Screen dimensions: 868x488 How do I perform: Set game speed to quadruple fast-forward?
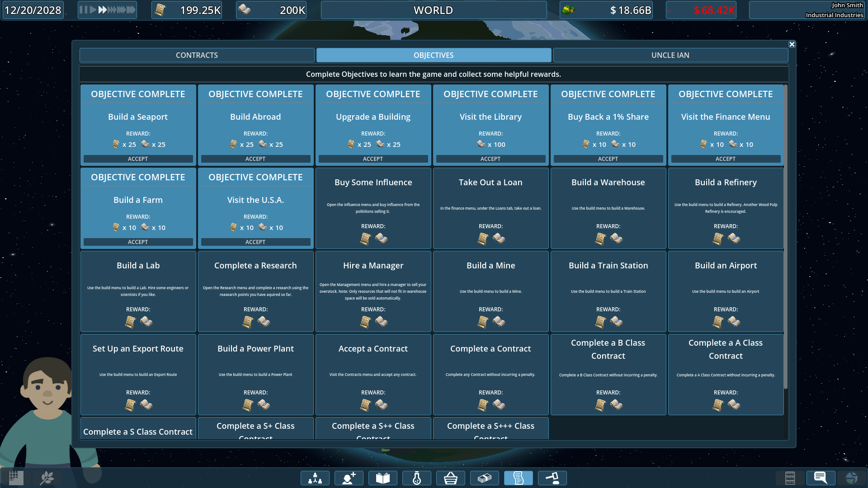121,10
